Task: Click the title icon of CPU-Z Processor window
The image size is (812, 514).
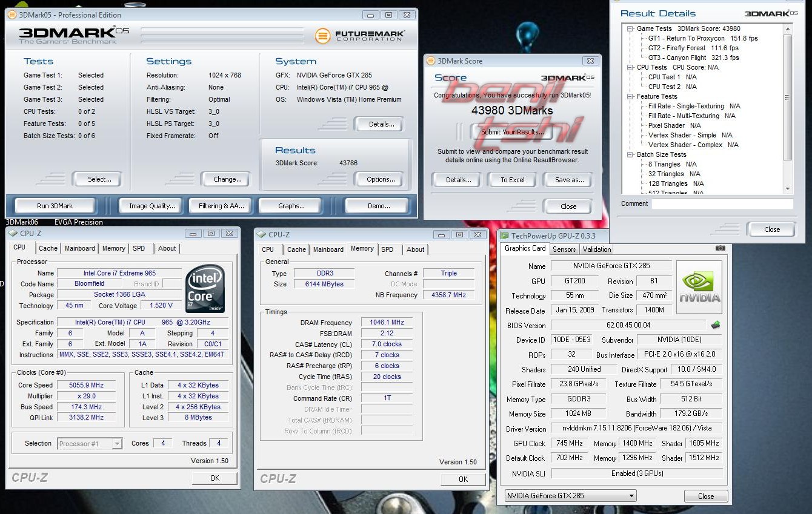Action: [x=13, y=233]
